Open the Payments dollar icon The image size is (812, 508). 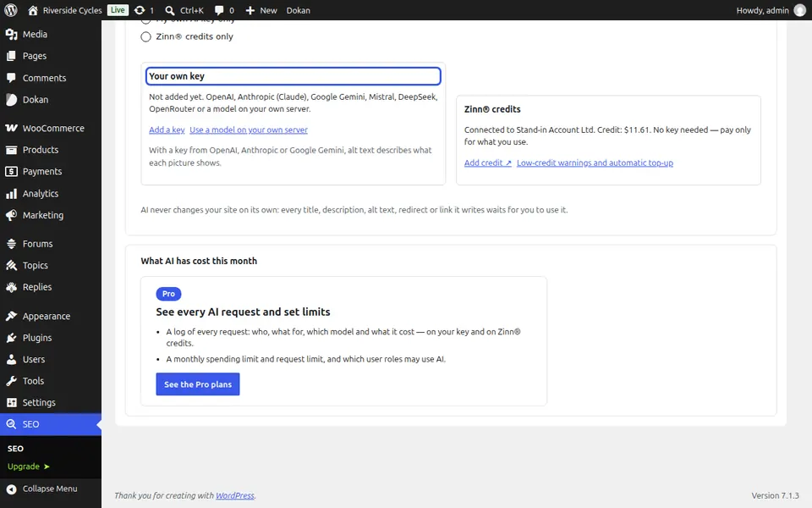point(11,172)
